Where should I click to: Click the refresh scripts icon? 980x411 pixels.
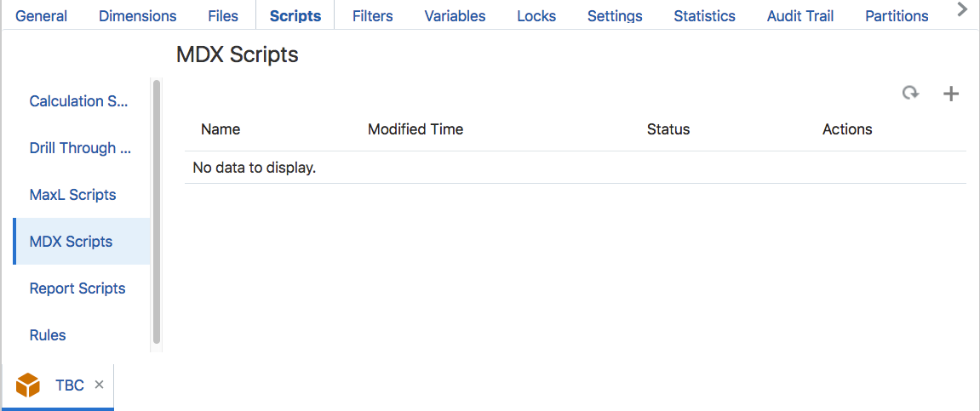pos(911,94)
